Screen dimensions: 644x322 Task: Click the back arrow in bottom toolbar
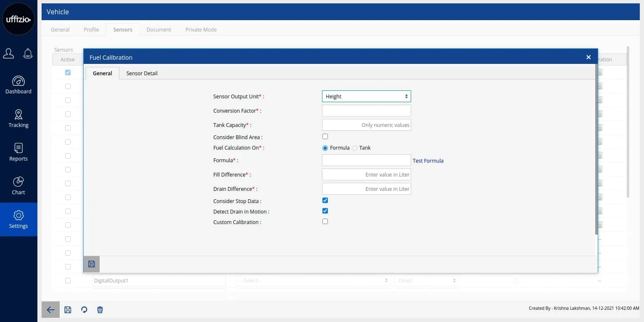coord(50,310)
